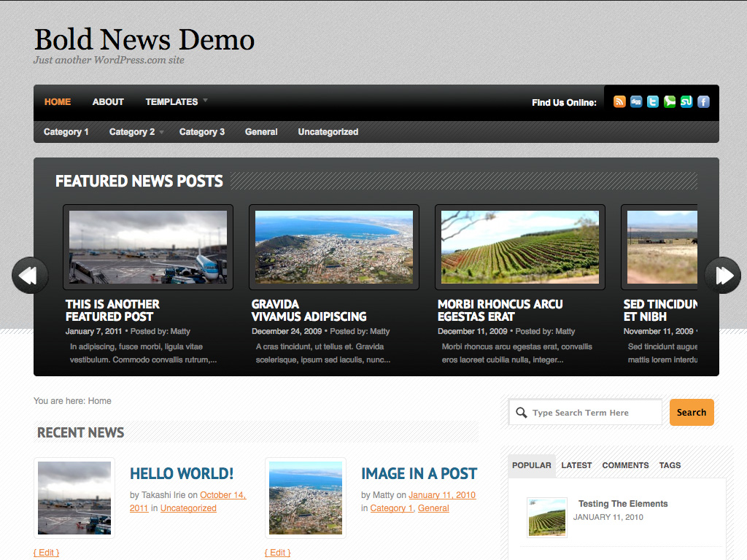Viewport: 747px width, 560px height.
Task: Open the Hello World! post title
Action: point(182,473)
